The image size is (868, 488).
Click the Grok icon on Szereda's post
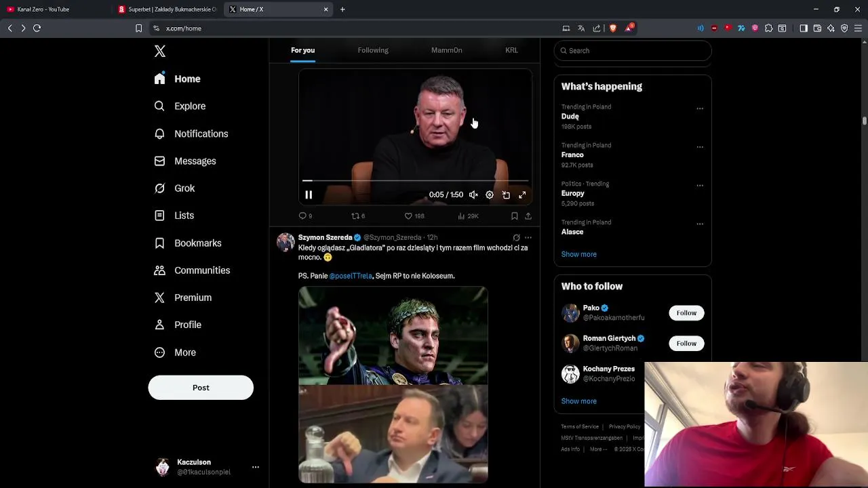pos(516,237)
